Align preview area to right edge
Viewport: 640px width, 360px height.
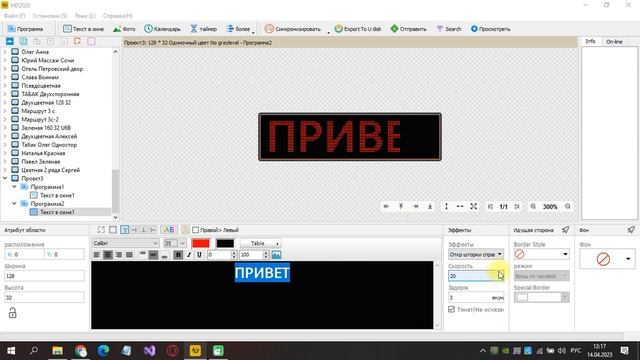pyautogui.click(x=416, y=207)
